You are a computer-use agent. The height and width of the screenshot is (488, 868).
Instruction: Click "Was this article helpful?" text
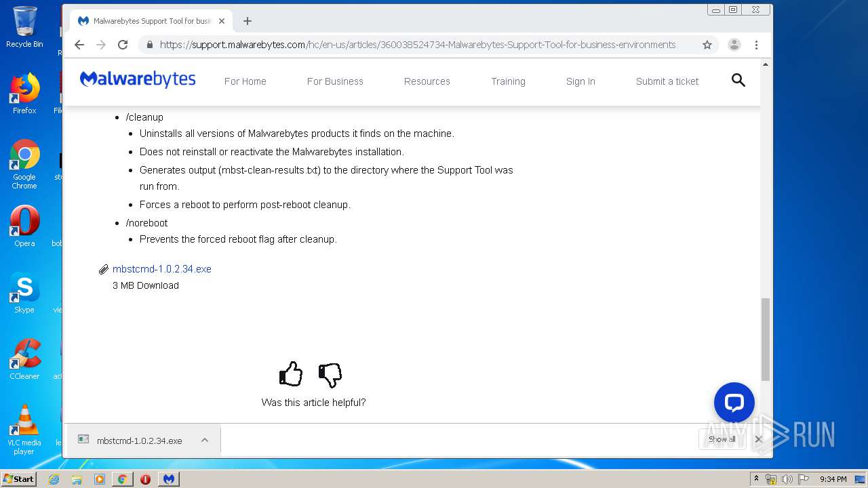click(313, 403)
